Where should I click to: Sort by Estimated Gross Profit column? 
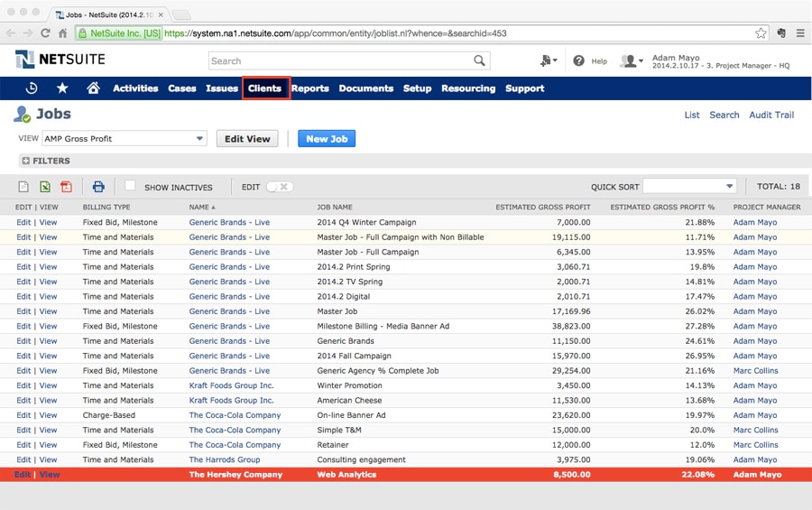pyautogui.click(x=543, y=207)
